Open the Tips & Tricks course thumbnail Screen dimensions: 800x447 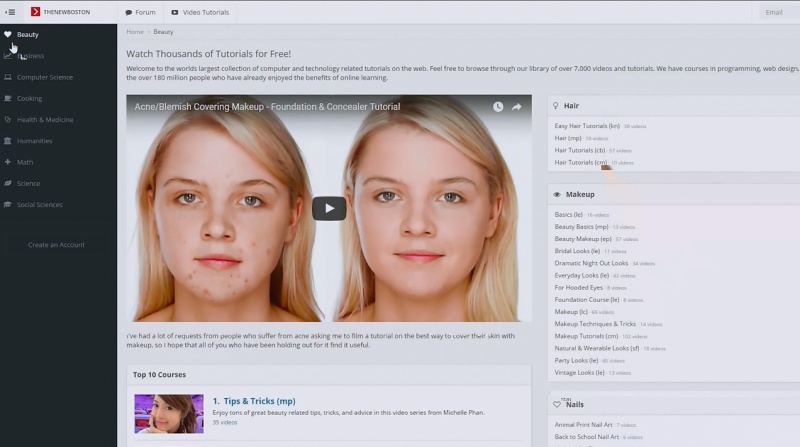169,413
